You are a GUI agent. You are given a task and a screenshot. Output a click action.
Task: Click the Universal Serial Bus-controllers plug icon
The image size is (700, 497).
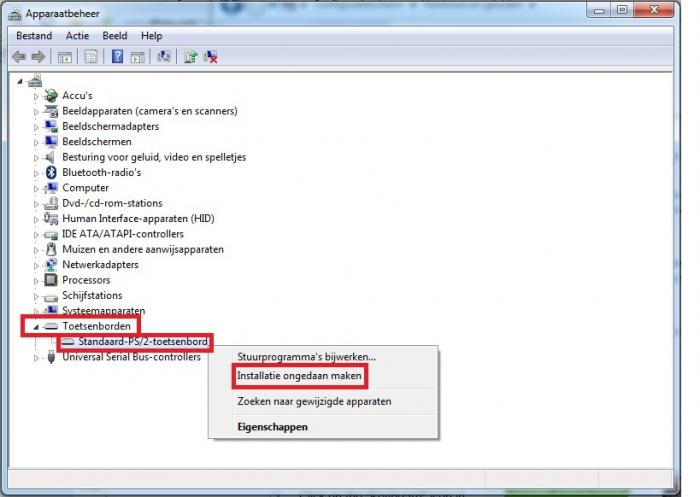pyautogui.click(x=51, y=357)
